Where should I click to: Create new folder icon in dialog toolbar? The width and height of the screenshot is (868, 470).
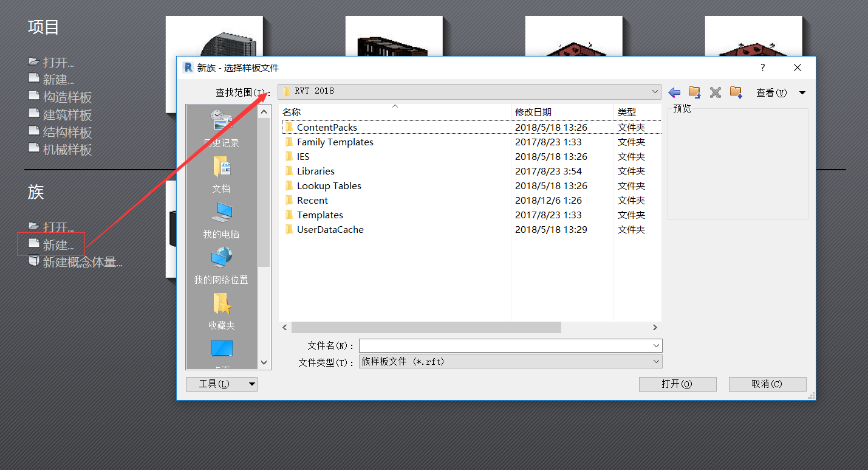(x=736, y=92)
